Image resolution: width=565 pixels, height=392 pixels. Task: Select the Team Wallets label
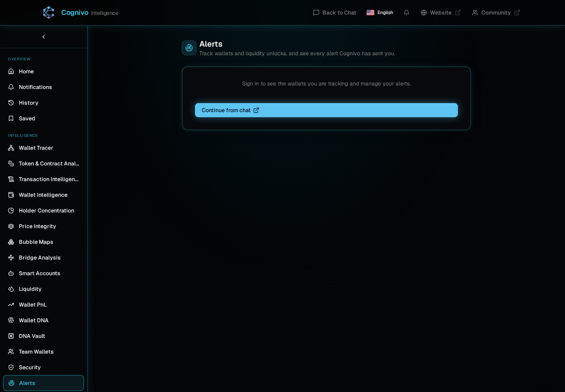(x=36, y=352)
